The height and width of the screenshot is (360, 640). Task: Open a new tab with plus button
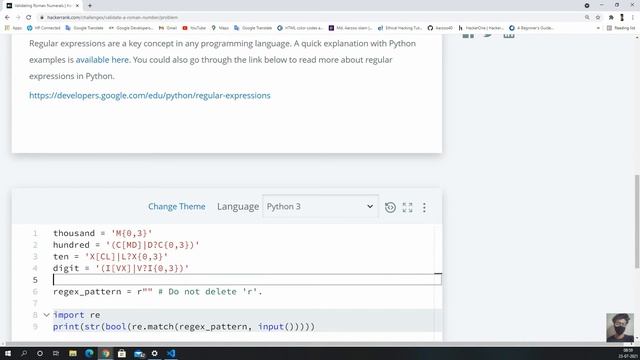click(90, 6)
